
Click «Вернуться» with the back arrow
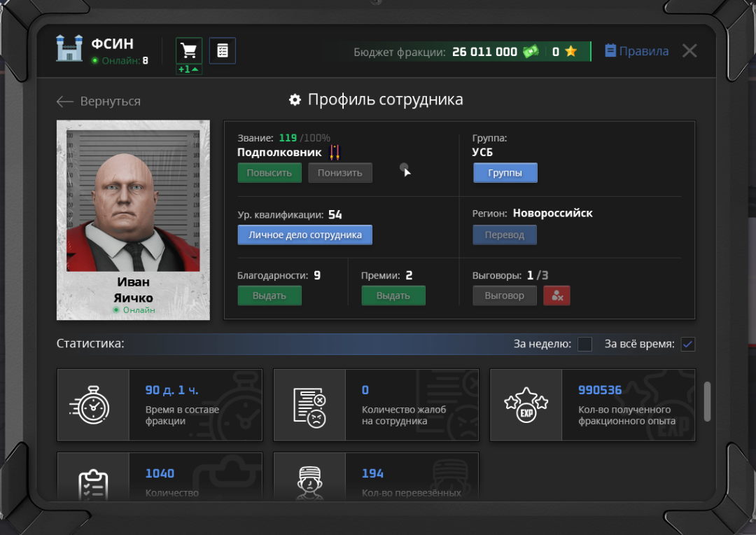coord(100,101)
